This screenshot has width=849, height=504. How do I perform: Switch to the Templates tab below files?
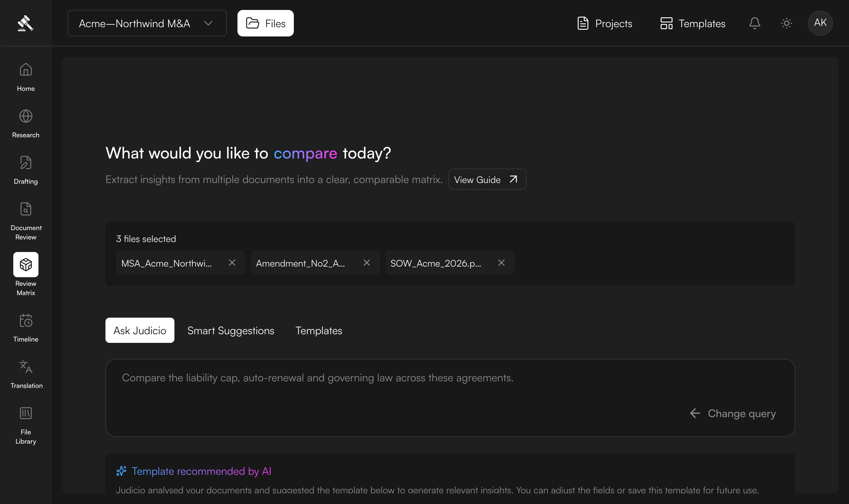pos(319,331)
